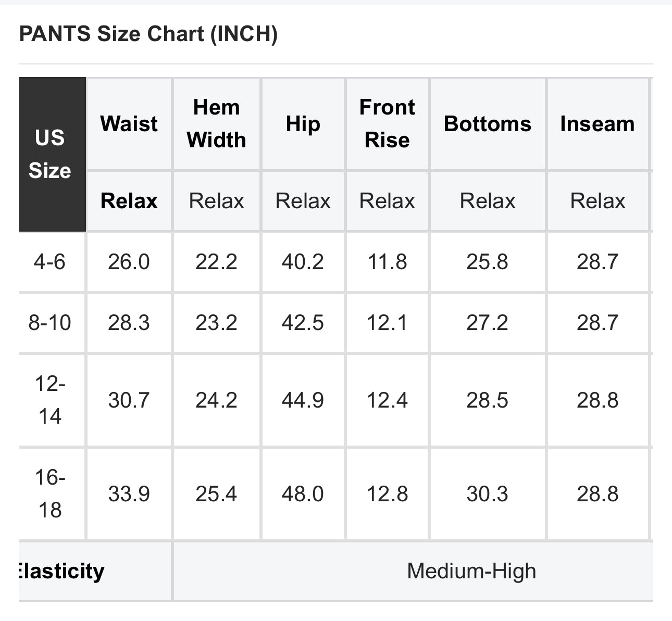Select the 4-6 size row label
The image size is (672, 621).
[x=50, y=262]
